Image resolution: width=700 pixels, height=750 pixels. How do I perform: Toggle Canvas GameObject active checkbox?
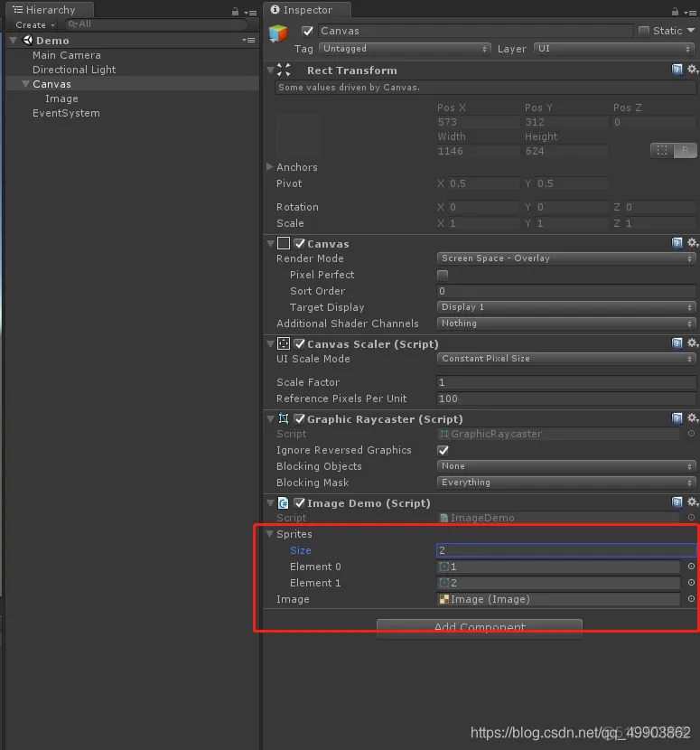[x=307, y=31]
